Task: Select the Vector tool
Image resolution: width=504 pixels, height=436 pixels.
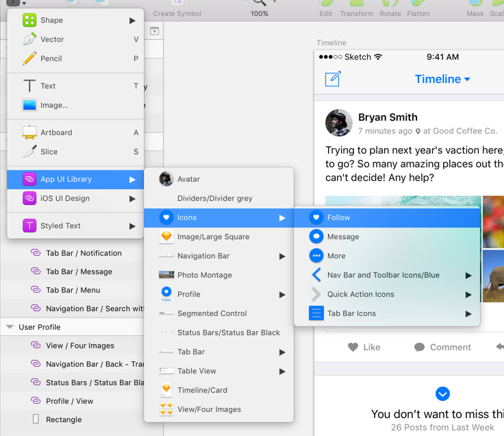Action: point(75,40)
